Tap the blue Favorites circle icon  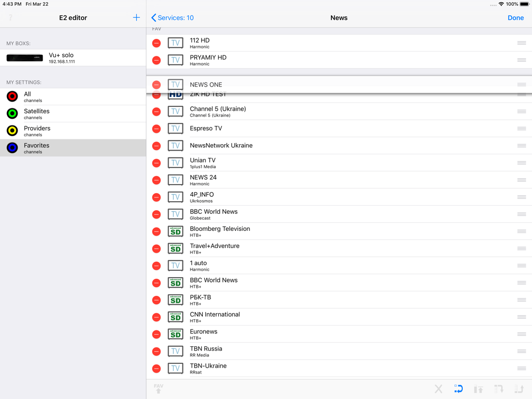(12, 147)
